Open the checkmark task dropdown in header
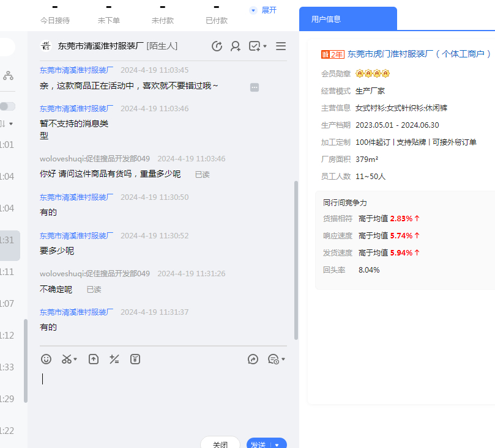 pyautogui.click(x=258, y=46)
